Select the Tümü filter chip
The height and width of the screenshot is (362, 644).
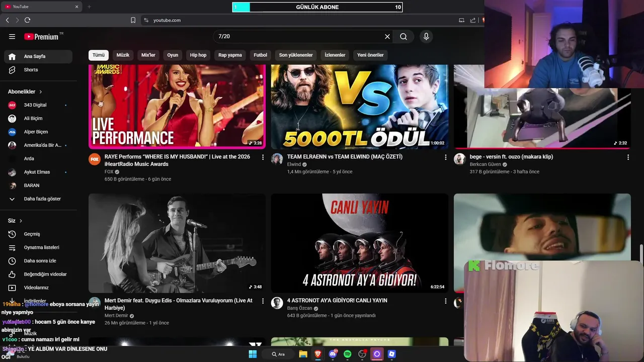pos(99,55)
